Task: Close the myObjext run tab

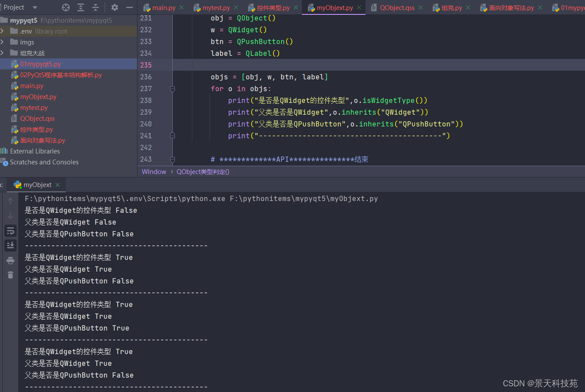Action: [58, 185]
